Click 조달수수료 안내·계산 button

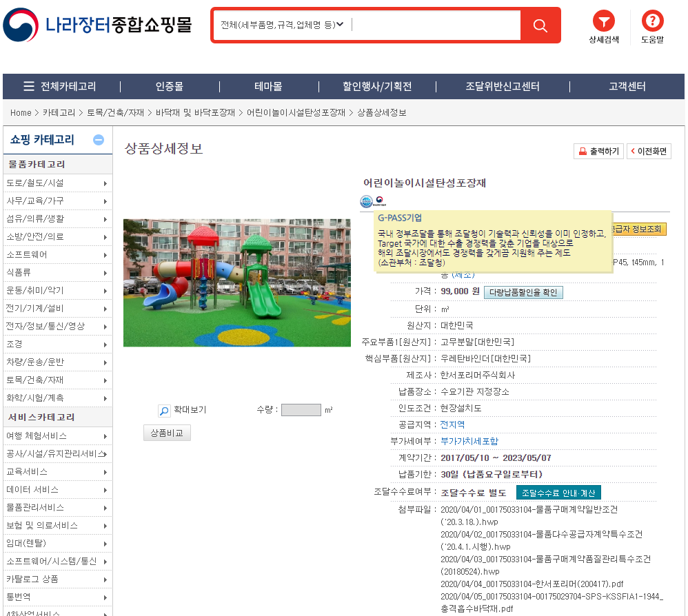coord(558,493)
